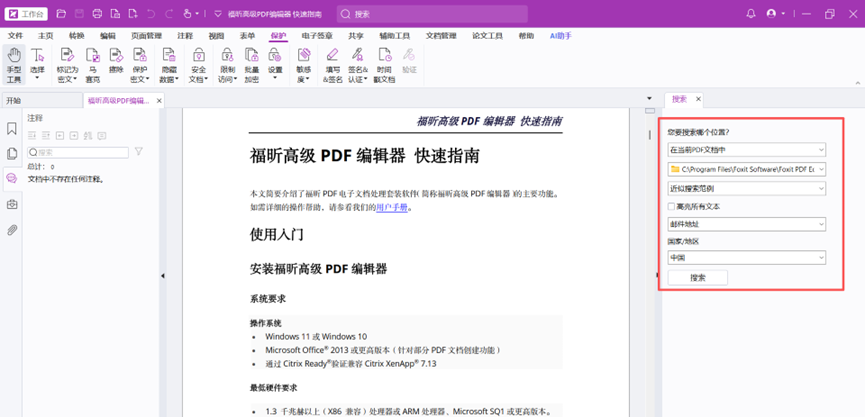Click the 时间戳文档 timestamp icon
Screen dimensions: 865x417
tap(384, 65)
